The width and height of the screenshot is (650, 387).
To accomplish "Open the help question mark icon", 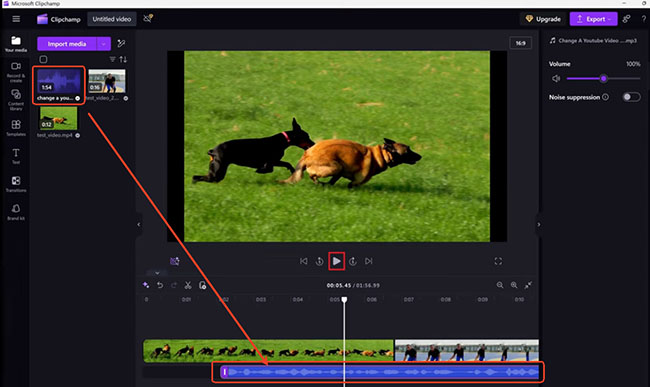I will point(644,19).
